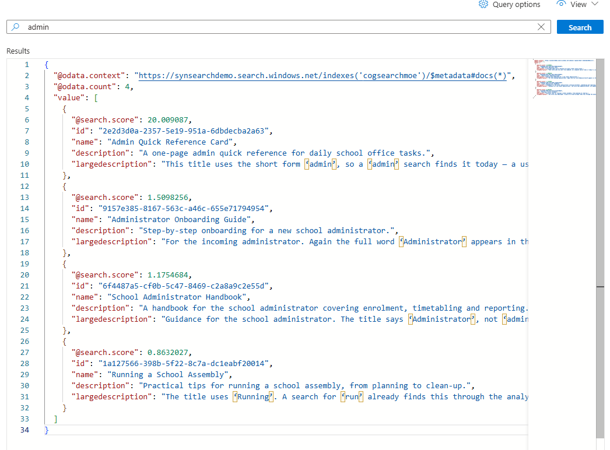The width and height of the screenshot is (610, 450).
Task: Select search score value 1.1754684
Action: (x=168, y=275)
